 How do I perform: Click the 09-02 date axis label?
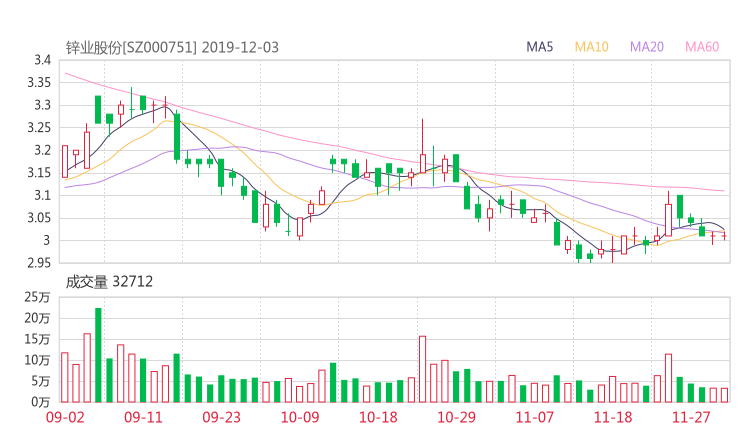(65, 417)
